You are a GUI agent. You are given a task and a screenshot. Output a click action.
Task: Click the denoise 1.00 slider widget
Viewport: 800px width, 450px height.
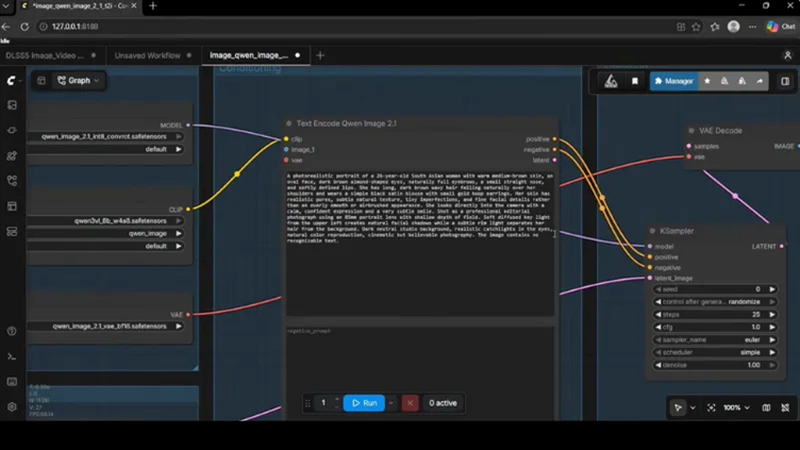(x=715, y=365)
